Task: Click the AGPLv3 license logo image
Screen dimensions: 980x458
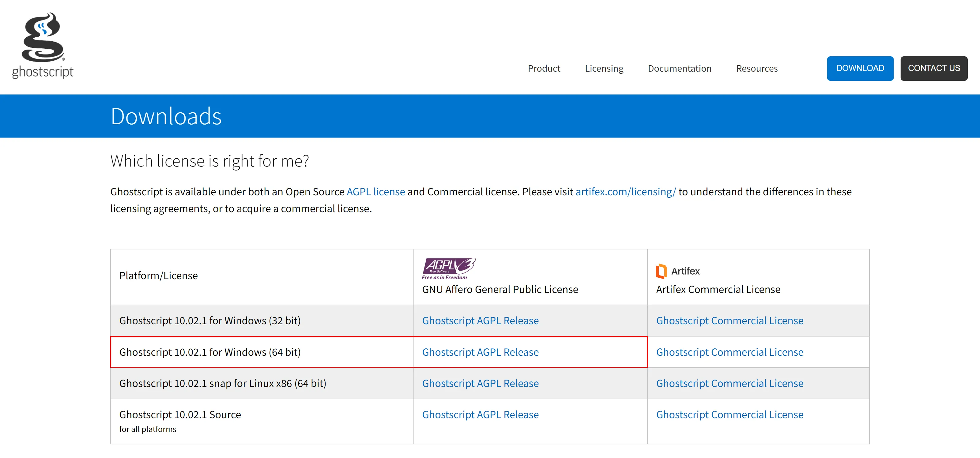Action: [x=449, y=268]
